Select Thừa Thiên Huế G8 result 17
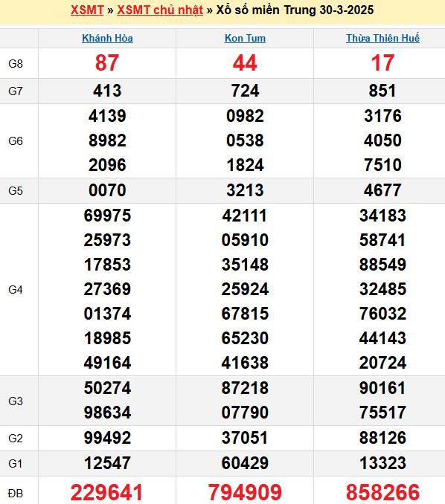Viewport: 445px width, 504px height. 382,62
